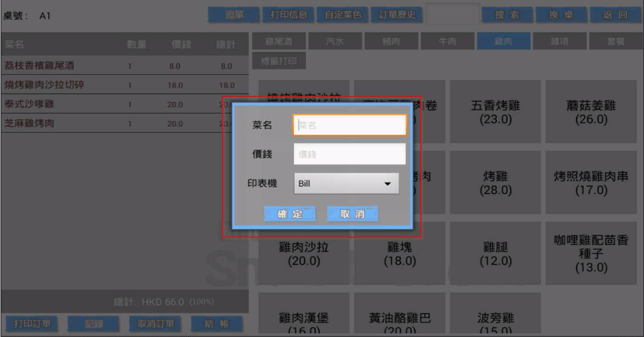Click the 總計 HKD 66.0 total bar
The width and height of the screenshot is (644, 337).
click(x=125, y=302)
